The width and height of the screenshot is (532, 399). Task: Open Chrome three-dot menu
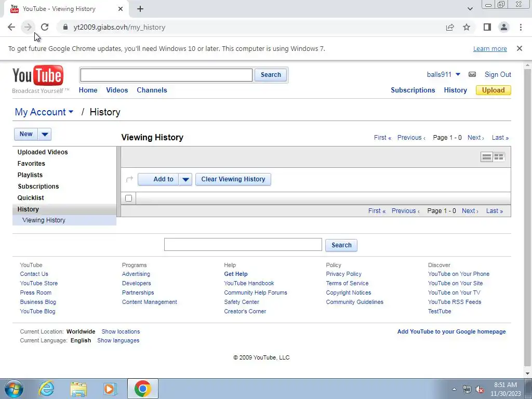pos(521,27)
